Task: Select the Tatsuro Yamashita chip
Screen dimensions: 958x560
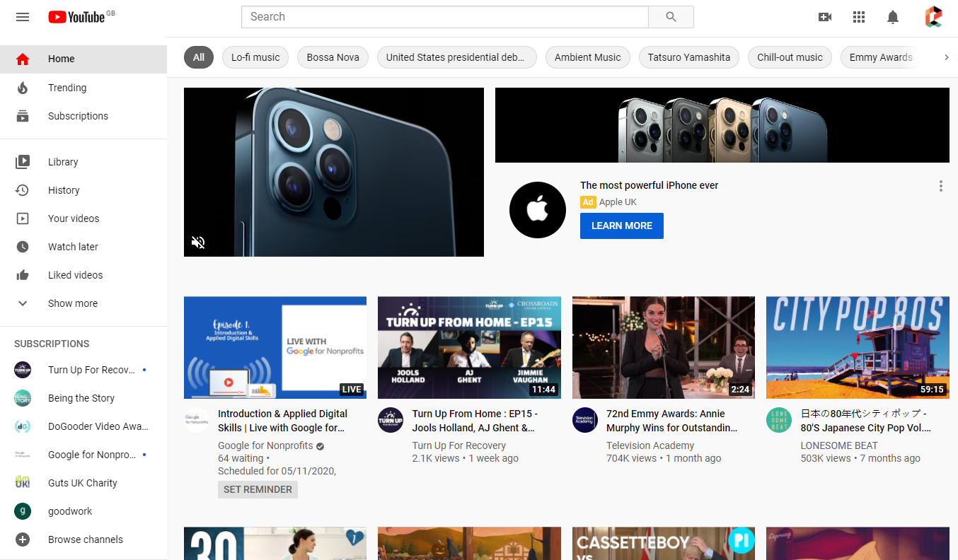Action: (689, 57)
